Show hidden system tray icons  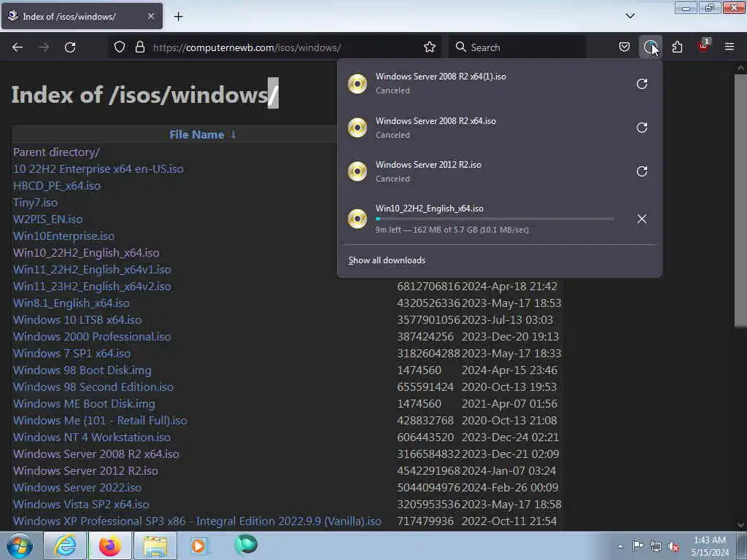pyautogui.click(x=620, y=546)
